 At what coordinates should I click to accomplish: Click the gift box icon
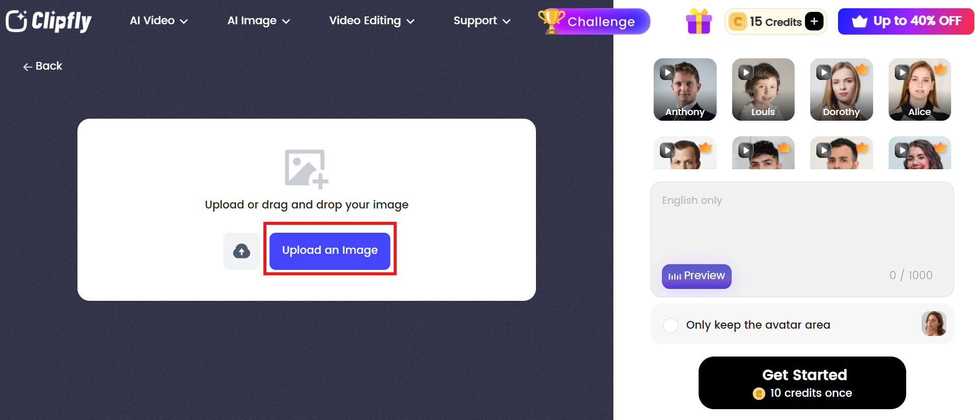pos(699,21)
